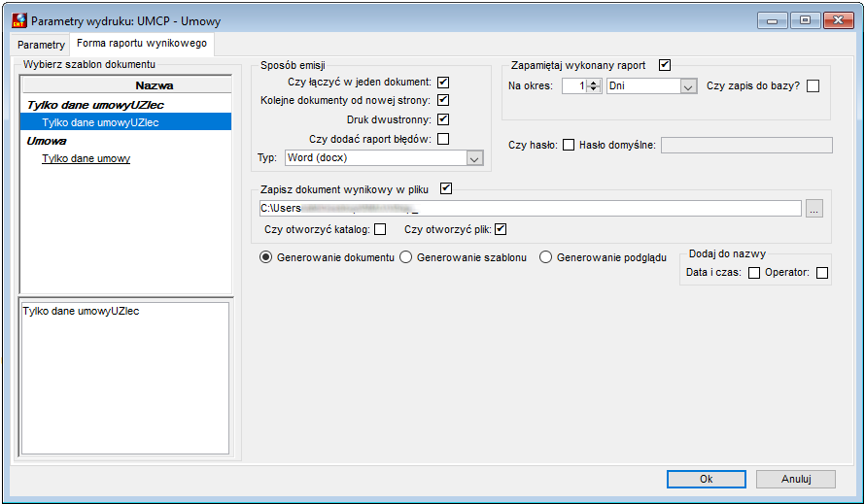Close the Parametry wydruku dialog
This screenshot has height=504, width=865.
(838, 20)
